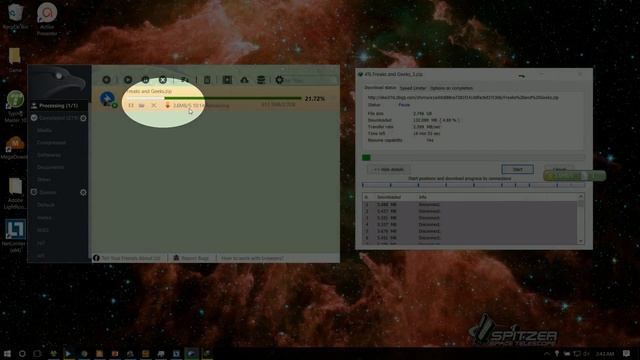Open How to work with browsers link
This screenshot has height=360, width=640.
click(252, 258)
